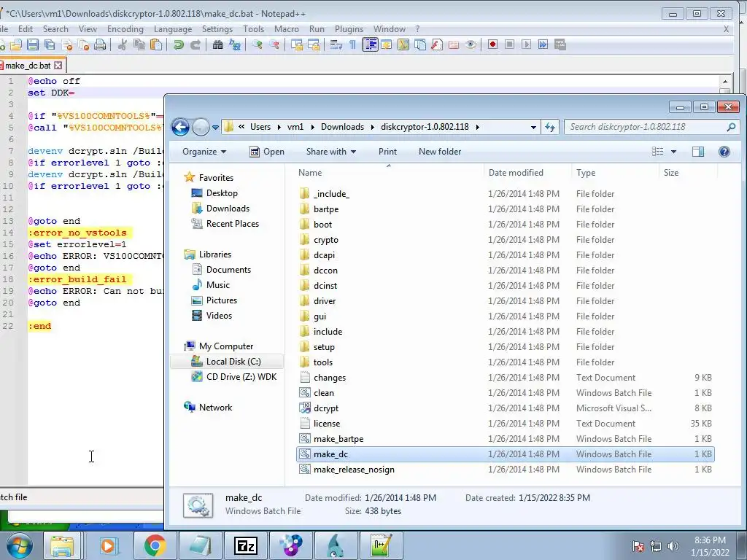This screenshot has height=560, width=747.
Task: Select CD Drive (Z:) WDK
Action: click(241, 377)
